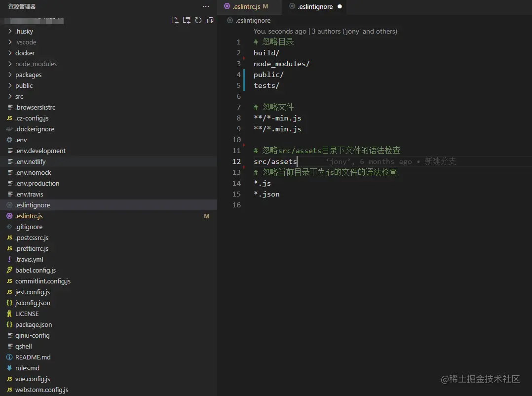Click inline blame text 'jony, 6 months ago'
532x396 pixels.
tap(369, 161)
